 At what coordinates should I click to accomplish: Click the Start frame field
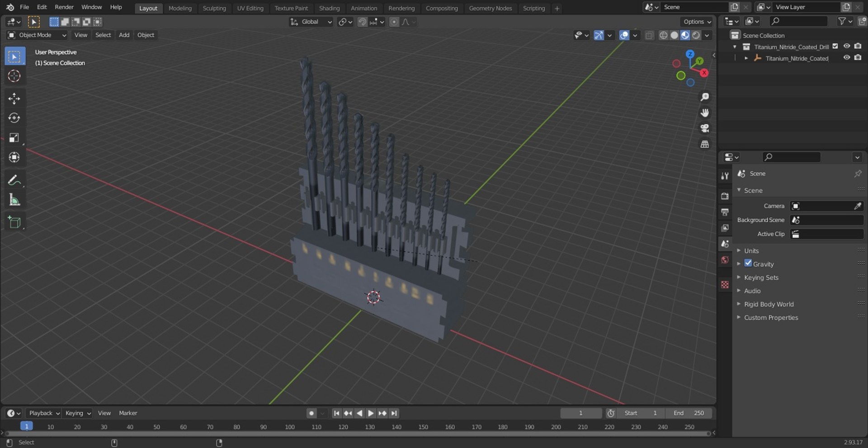tap(641, 413)
